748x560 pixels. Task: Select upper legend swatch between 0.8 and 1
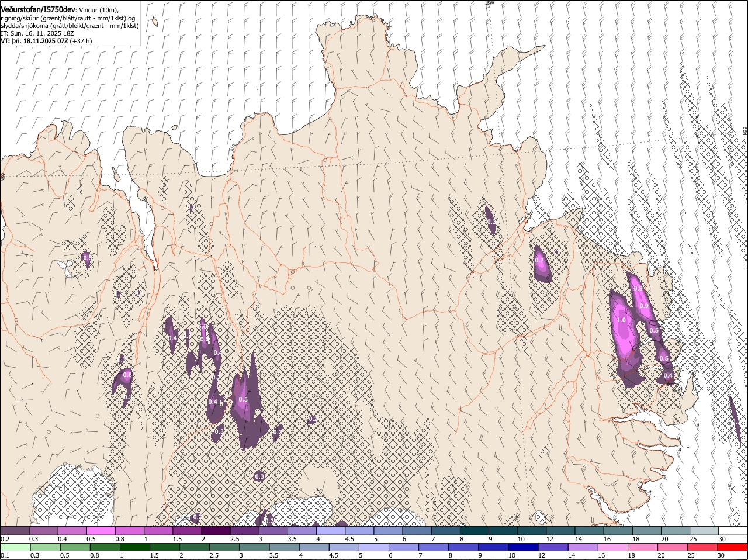click(x=129, y=531)
